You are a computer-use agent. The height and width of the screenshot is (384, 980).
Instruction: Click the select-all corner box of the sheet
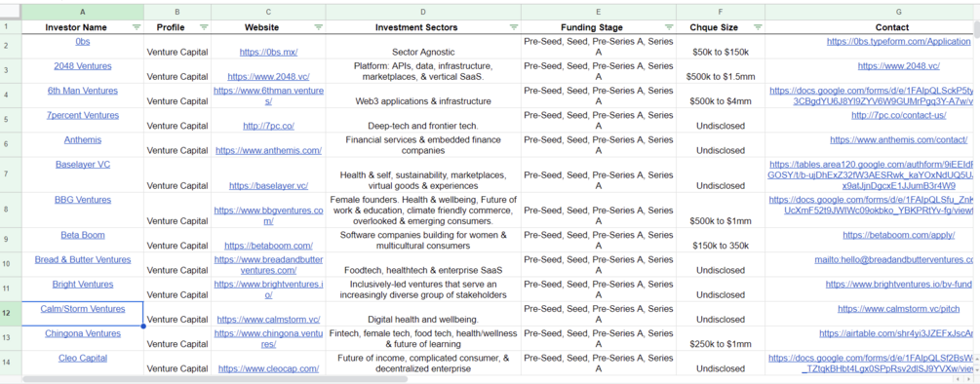pyautogui.click(x=11, y=12)
